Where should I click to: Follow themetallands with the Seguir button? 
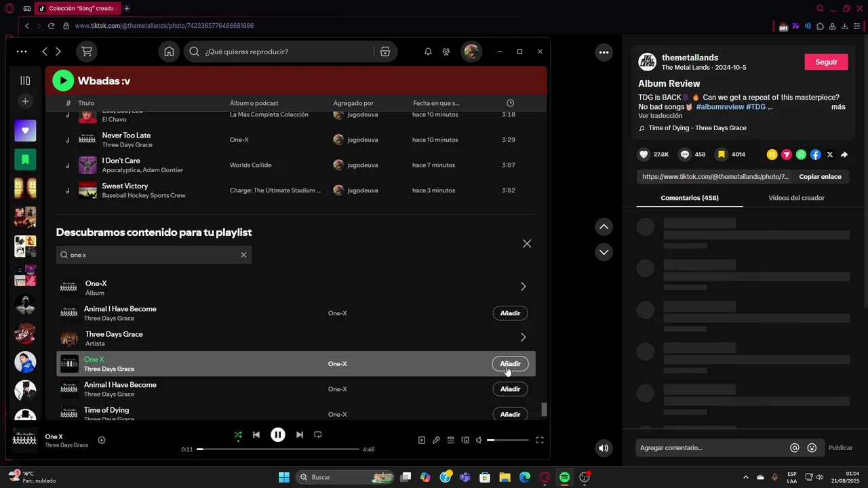pos(826,62)
